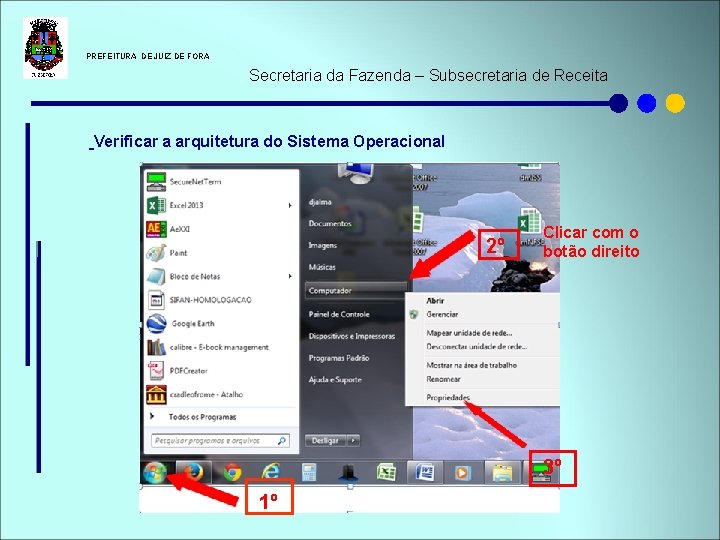Click the SIFAN-HOMOLOGACAO shortcut icon
720x540 pixels.
[x=156, y=300]
